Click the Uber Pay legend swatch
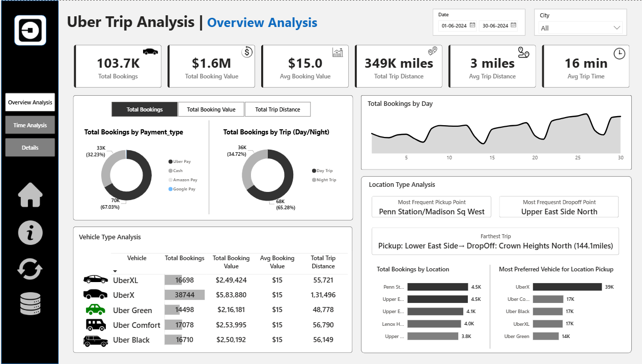This screenshot has width=642, height=364. click(x=170, y=161)
